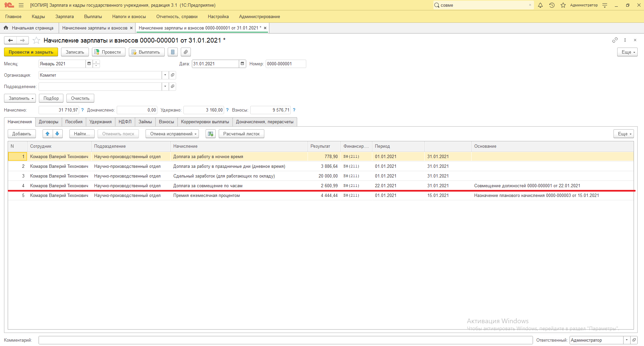
Task: Switch to the Удержания tab
Action: (x=101, y=122)
